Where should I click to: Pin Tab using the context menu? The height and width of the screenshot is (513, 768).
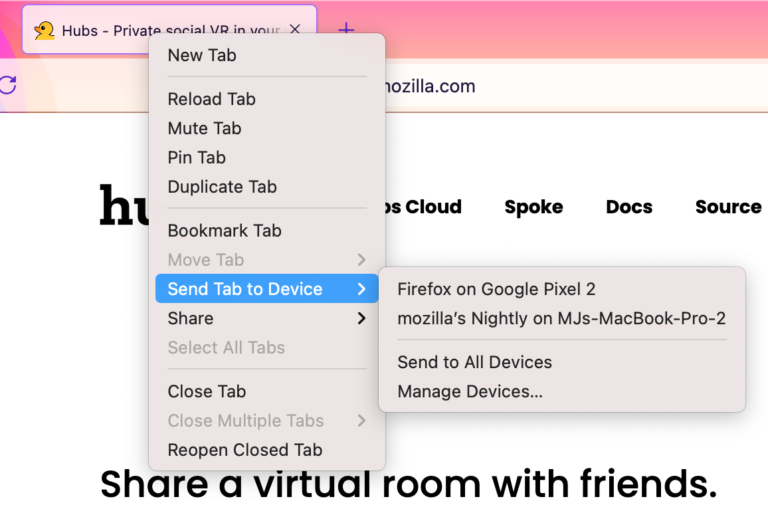coord(197,157)
